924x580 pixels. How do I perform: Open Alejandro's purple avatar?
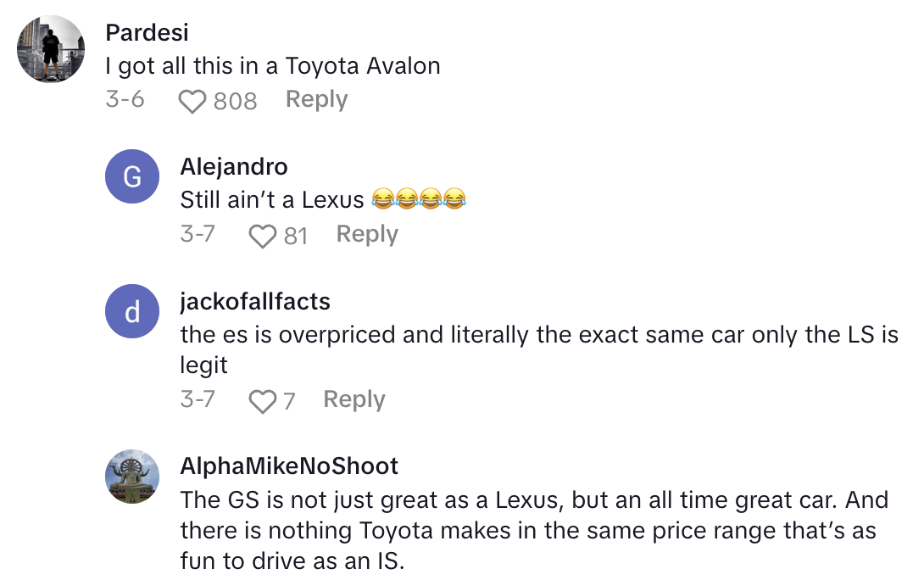pos(132,176)
